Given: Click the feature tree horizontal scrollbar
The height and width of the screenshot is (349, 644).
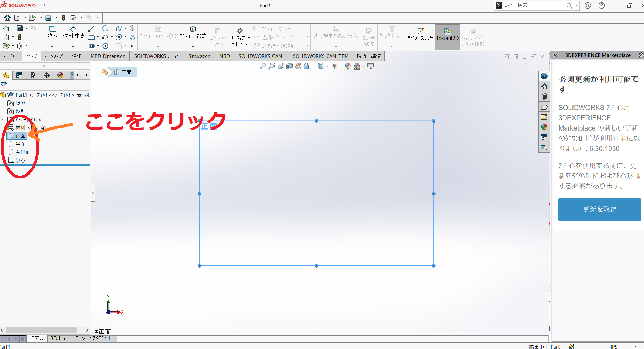Looking at the screenshot, I should (41, 330).
